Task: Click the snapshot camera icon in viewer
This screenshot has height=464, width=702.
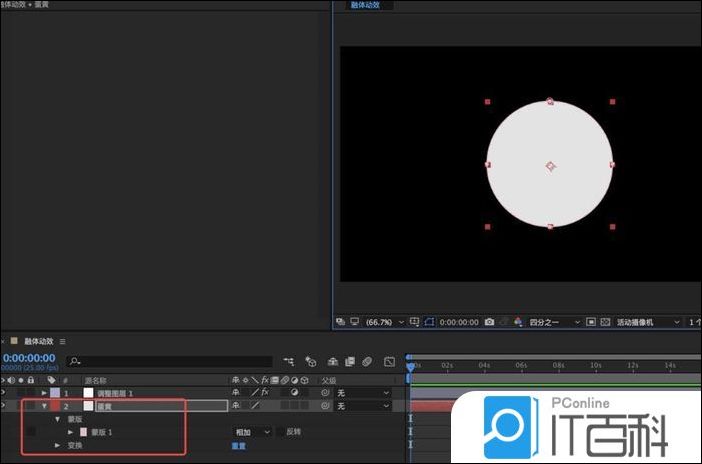Action: pyautogui.click(x=489, y=322)
